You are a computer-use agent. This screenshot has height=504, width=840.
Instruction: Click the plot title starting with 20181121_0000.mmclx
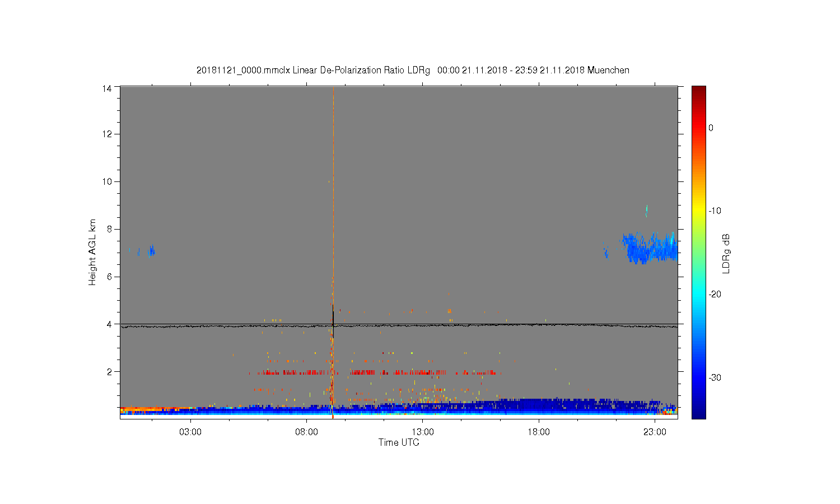click(x=413, y=71)
